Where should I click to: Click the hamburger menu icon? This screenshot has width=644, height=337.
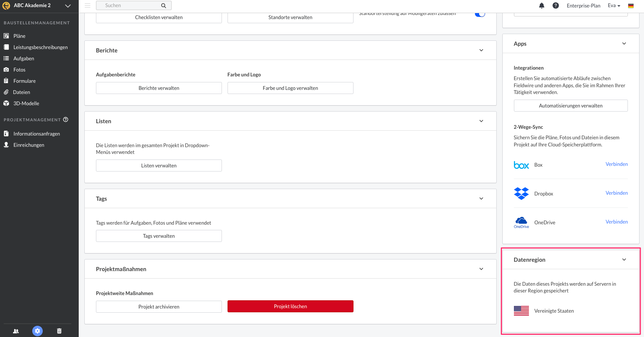87,6
